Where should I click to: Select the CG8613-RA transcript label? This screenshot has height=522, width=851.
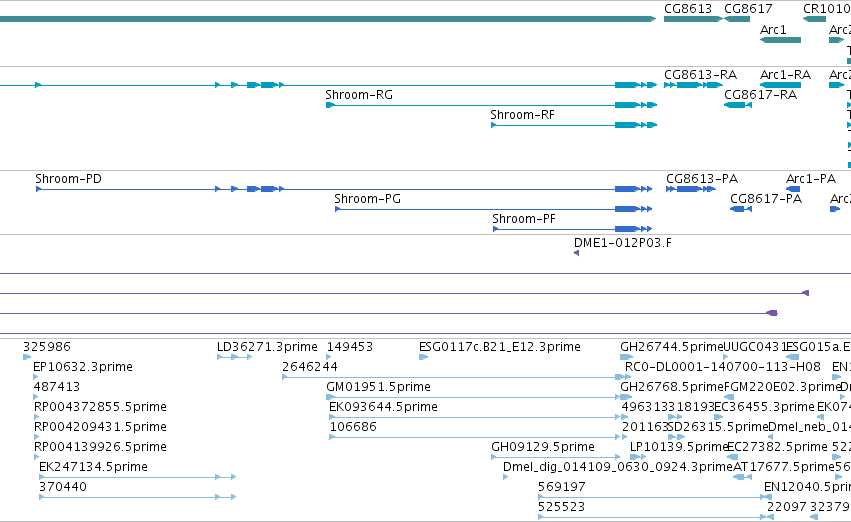(x=700, y=74)
